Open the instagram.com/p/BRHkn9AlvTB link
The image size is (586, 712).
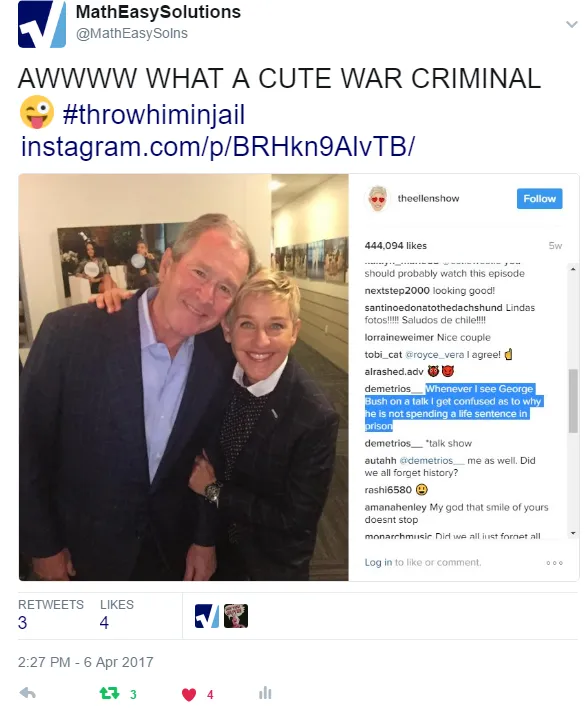click(217, 147)
